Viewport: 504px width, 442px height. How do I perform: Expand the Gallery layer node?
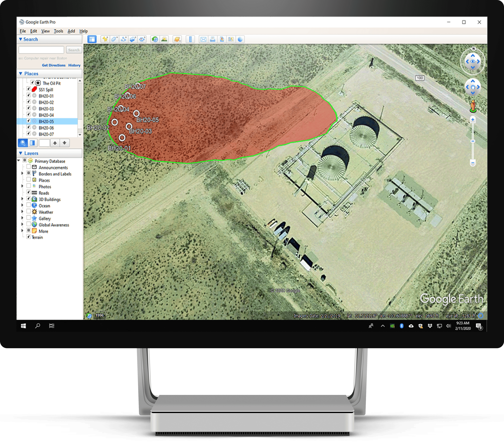[x=22, y=218]
